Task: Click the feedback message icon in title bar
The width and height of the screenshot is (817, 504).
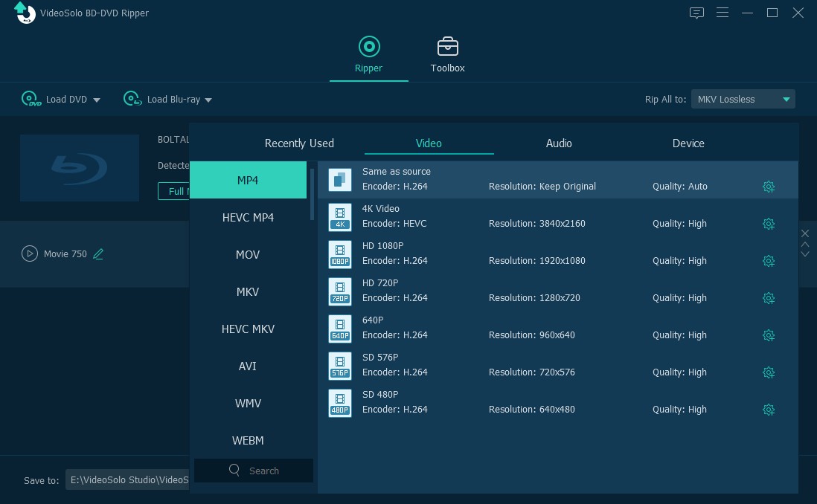Action: pos(696,13)
